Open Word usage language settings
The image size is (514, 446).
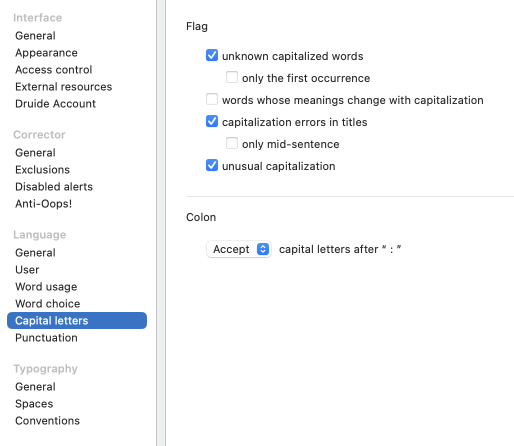click(x=46, y=287)
